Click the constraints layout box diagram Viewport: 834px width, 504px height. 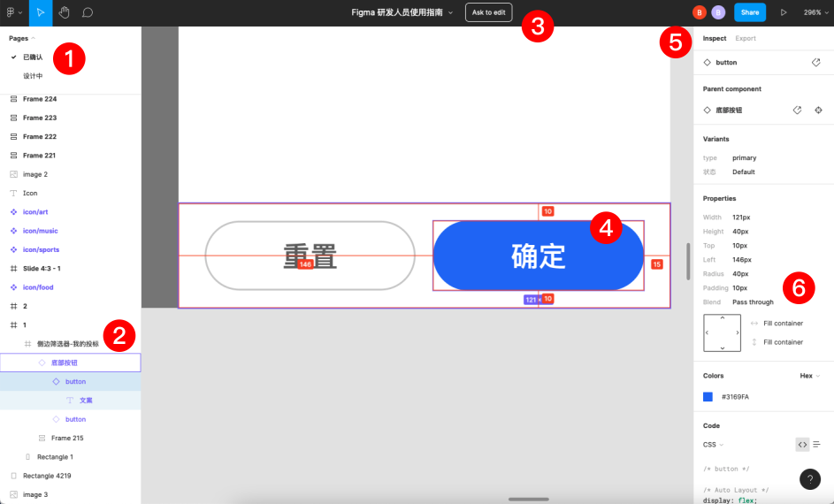coord(722,332)
